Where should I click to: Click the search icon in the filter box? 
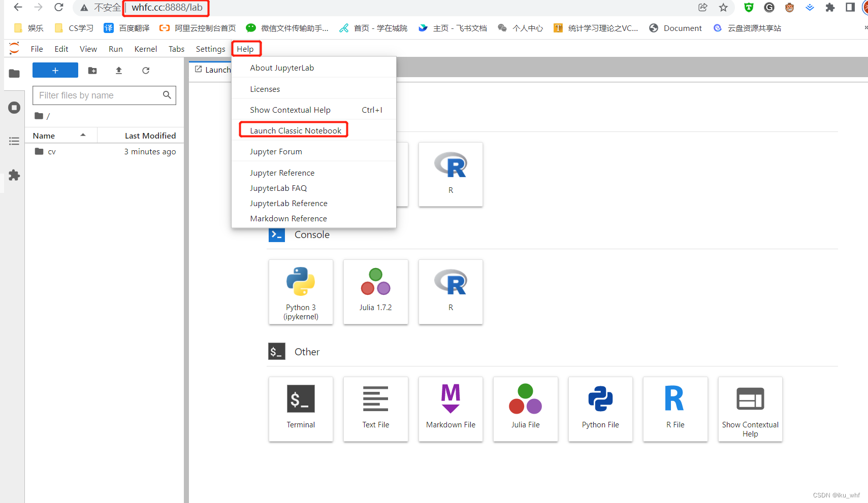(x=167, y=95)
